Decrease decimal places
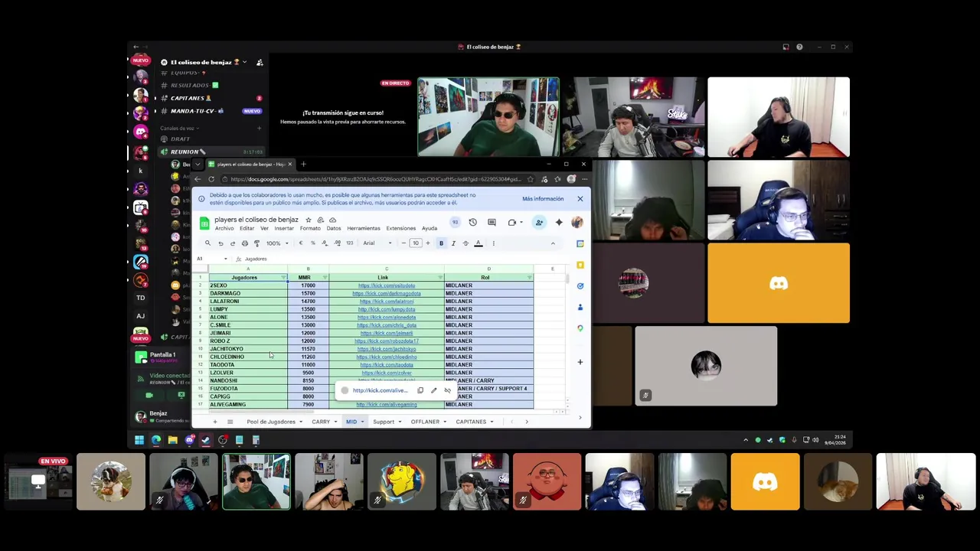 [325, 243]
